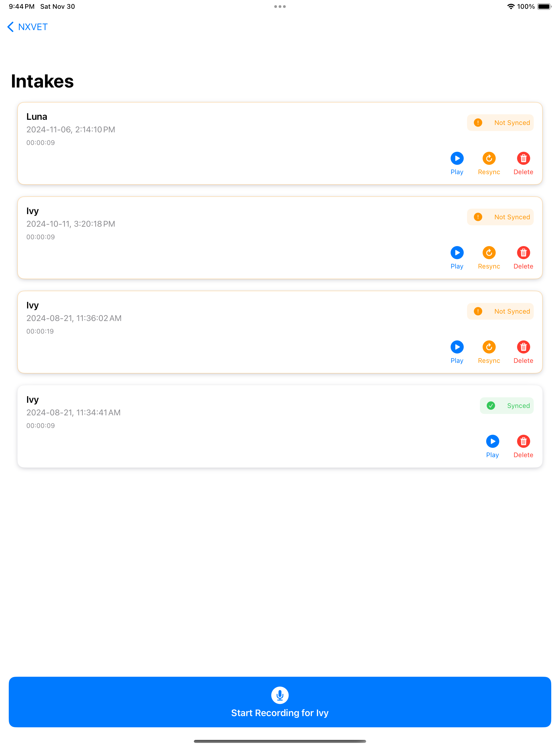560x747 pixels.
Task: Open the three-dot multitasking menu
Action: pyautogui.click(x=280, y=6)
